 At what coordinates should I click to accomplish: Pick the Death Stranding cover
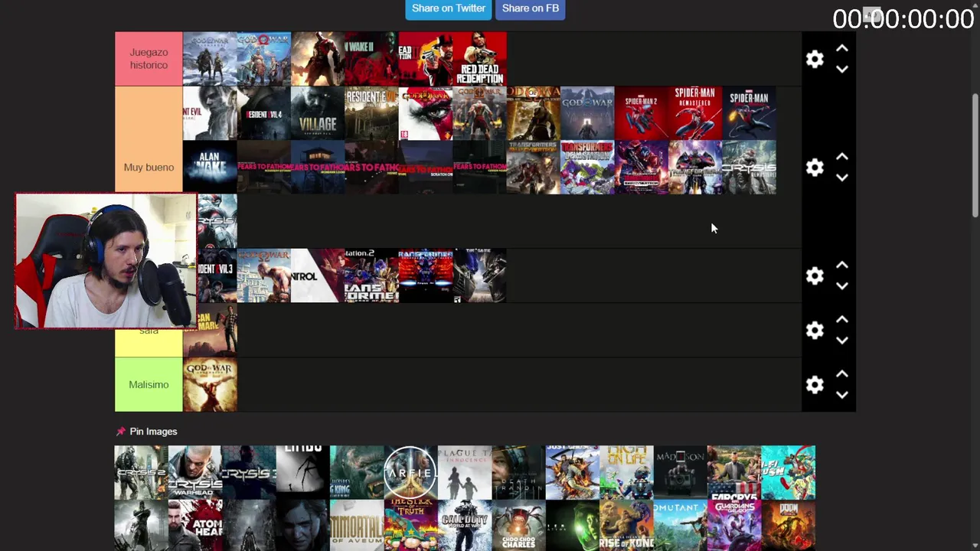click(518, 472)
